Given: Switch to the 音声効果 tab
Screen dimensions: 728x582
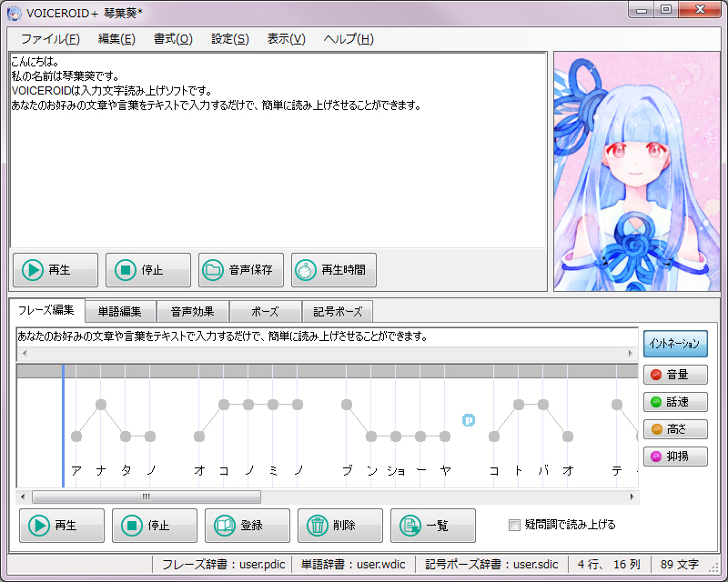Looking at the screenshot, I should click(192, 311).
